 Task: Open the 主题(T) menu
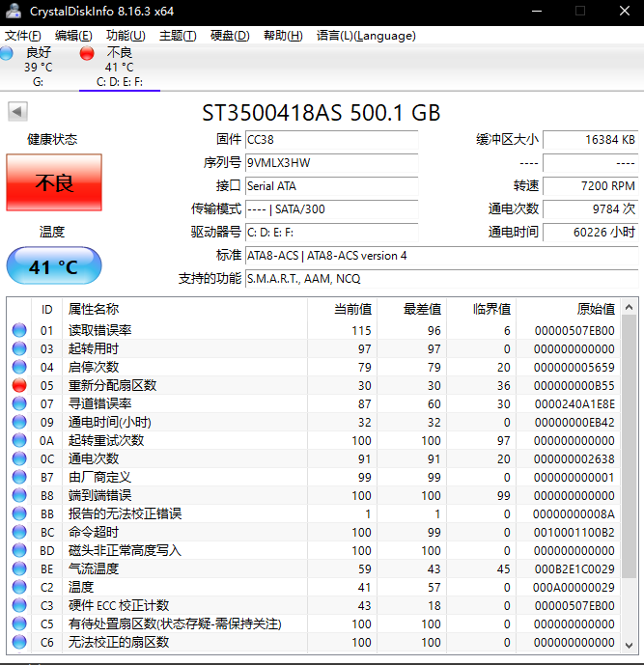point(178,36)
